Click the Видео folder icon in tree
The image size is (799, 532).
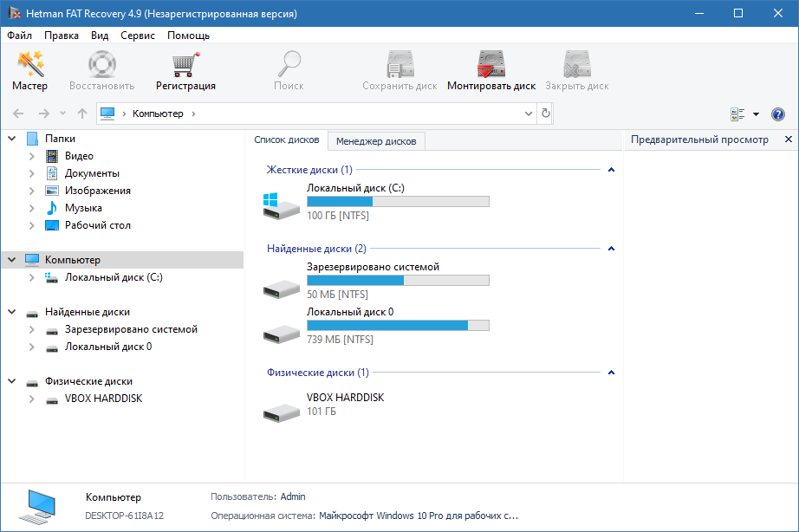tap(51, 156)
